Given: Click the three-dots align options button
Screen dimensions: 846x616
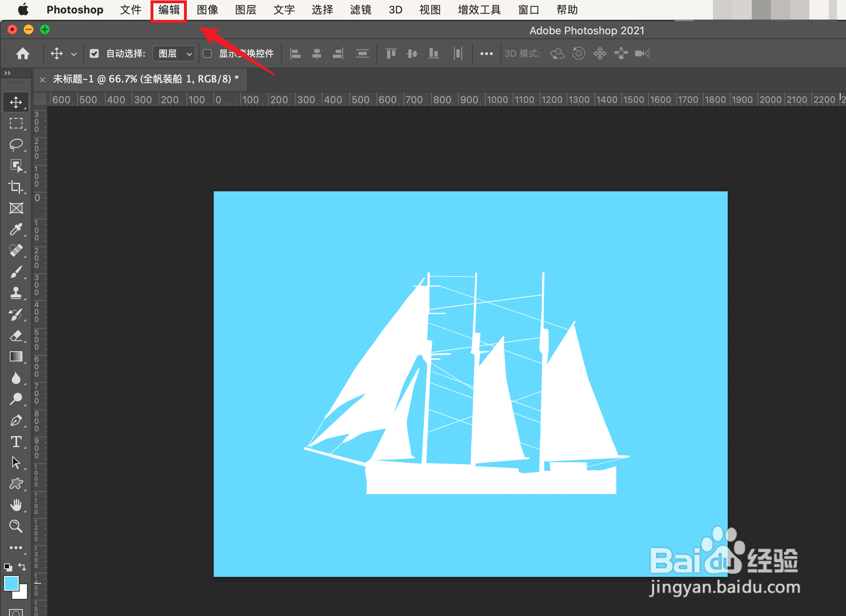Looking at the screenshot, I should [x=486, y=53].
